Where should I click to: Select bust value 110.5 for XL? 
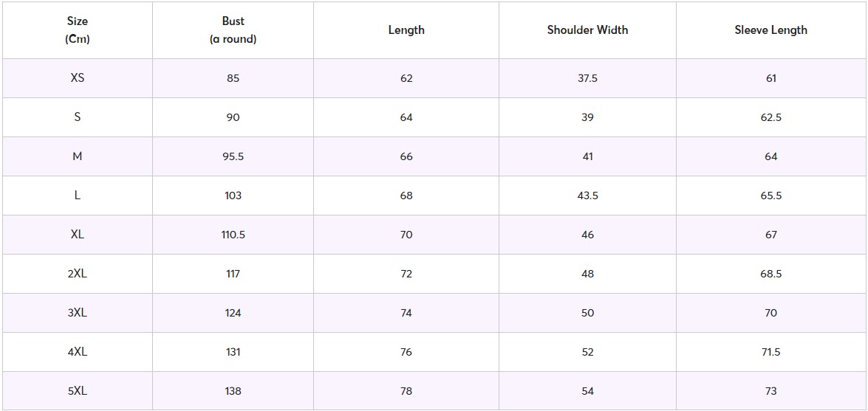coord(233,235)
